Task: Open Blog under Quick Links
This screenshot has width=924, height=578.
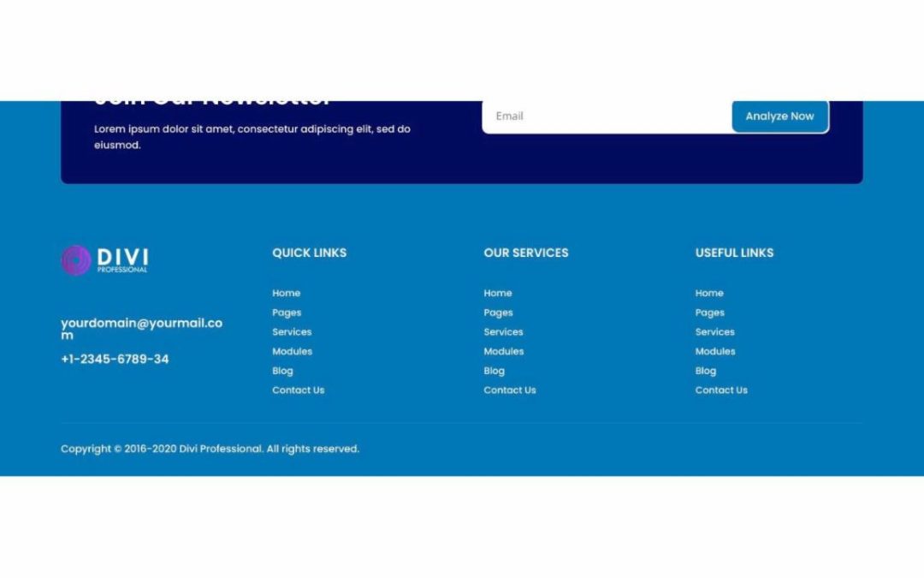Action: 282,371
